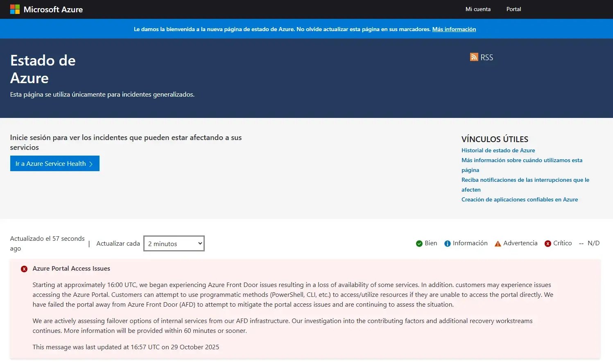Follow the Más información banner link

[x=454, y=29]
